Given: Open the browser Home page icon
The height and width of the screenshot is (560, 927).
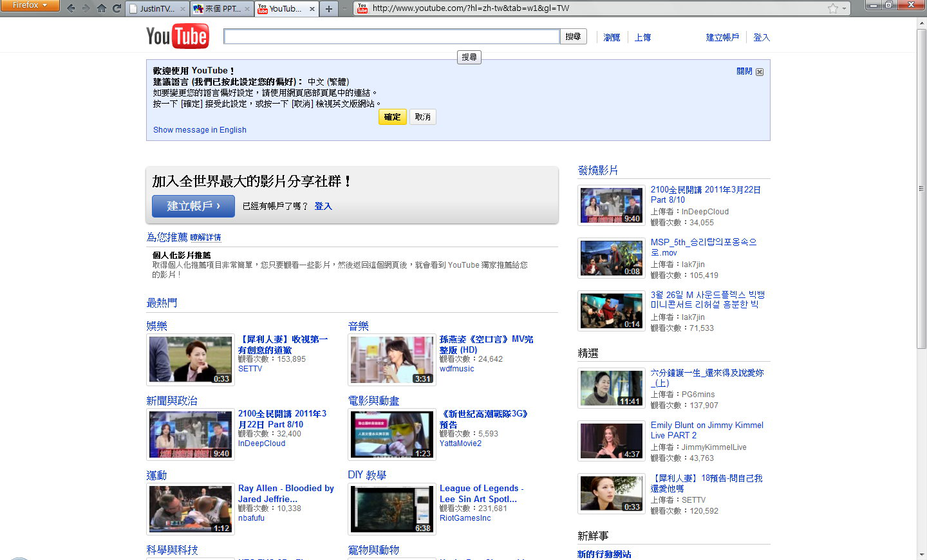Looking at the screenshot, I should 102,8.
